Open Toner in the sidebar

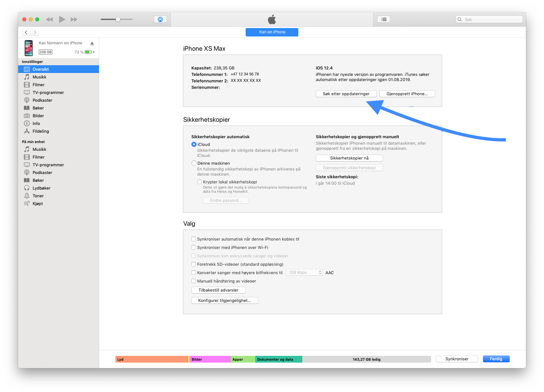click(x=59, y=196)
